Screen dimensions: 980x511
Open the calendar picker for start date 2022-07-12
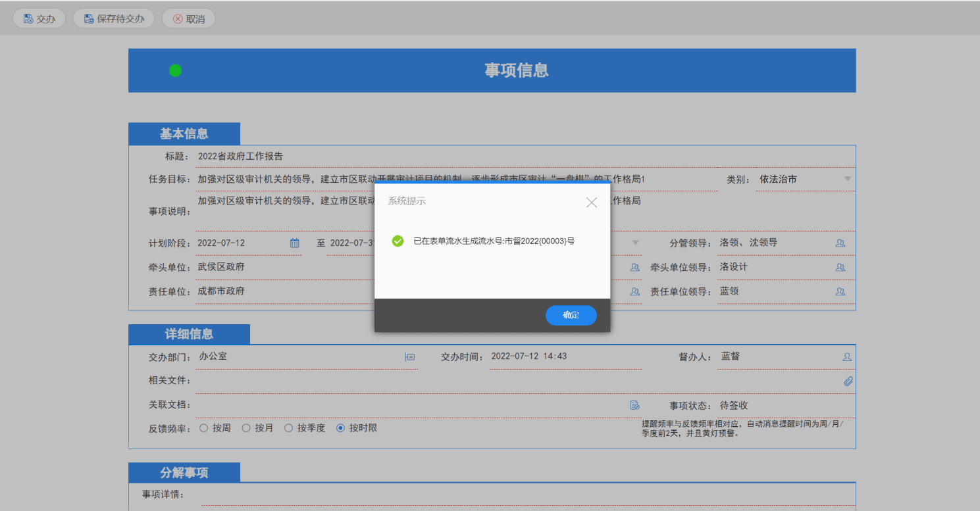pos(295,243)
